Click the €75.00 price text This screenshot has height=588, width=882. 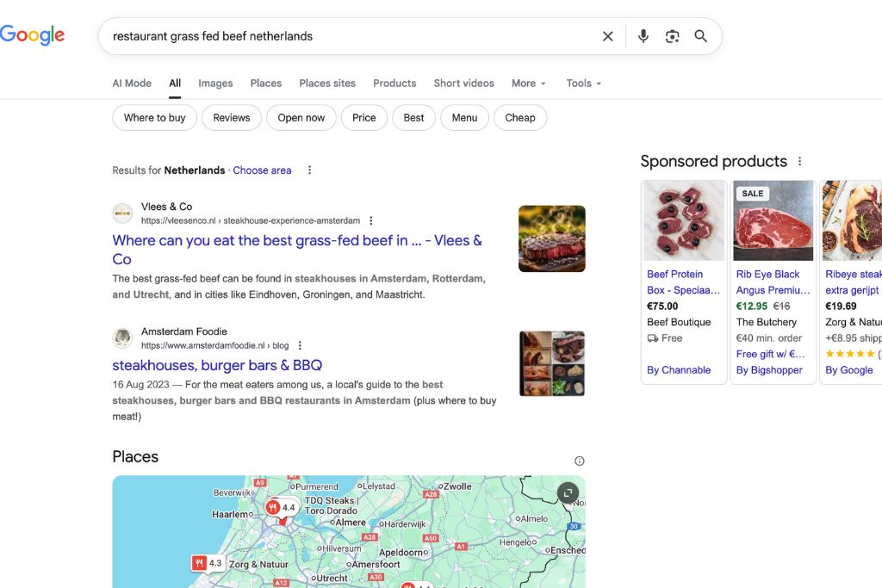coord(662,306)
